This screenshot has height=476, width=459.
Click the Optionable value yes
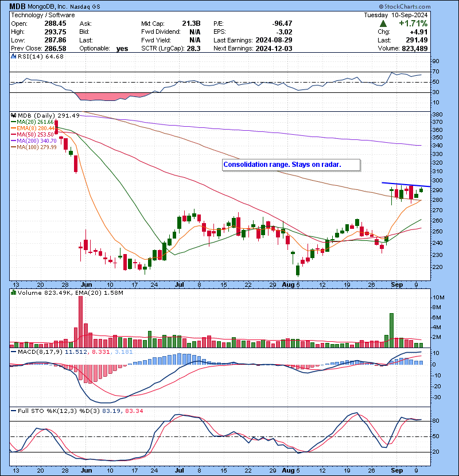point(122,49)
